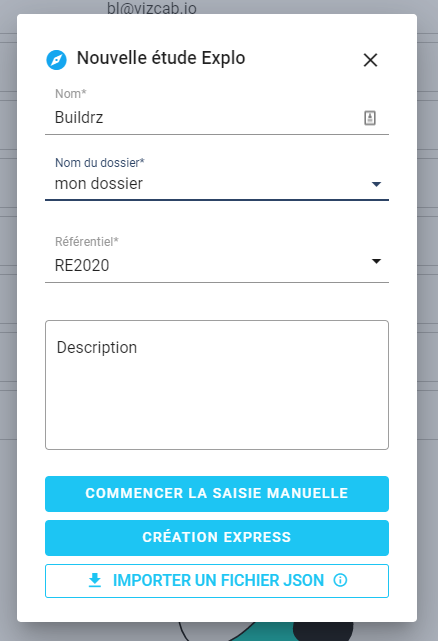
Task: Close the Nouvelle étude Explo dialog
Action: coord(370,60)
